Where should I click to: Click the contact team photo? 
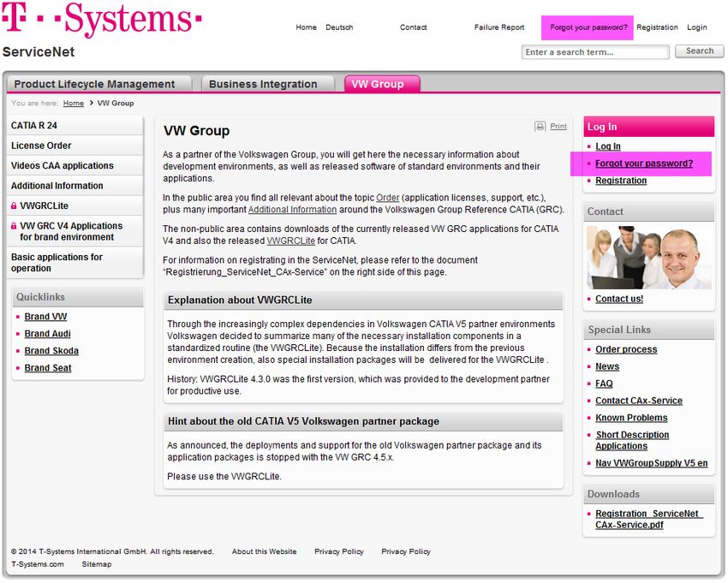coord(648,258)
